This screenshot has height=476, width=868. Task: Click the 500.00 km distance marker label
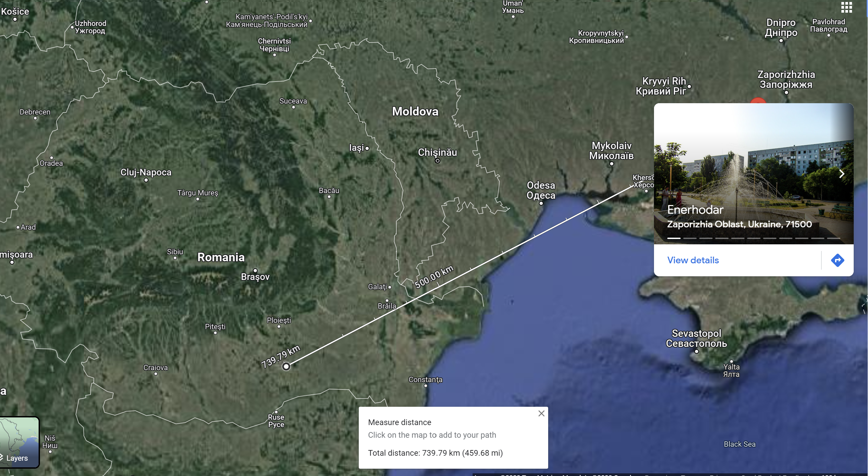pyautogui.click(x=434, y=277)
